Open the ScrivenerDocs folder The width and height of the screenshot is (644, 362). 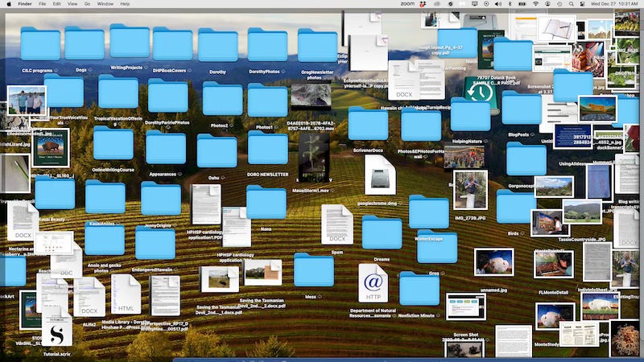[x=368, y=124]
